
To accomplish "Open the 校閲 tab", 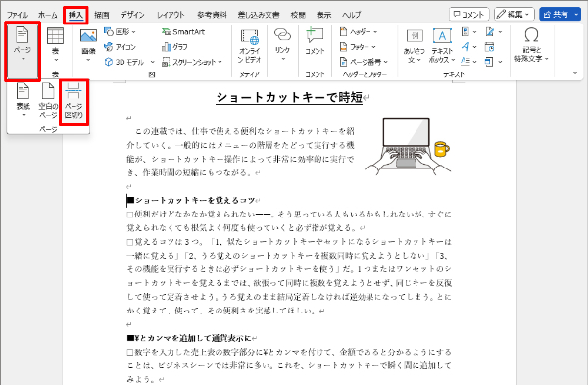I will 298,15.
